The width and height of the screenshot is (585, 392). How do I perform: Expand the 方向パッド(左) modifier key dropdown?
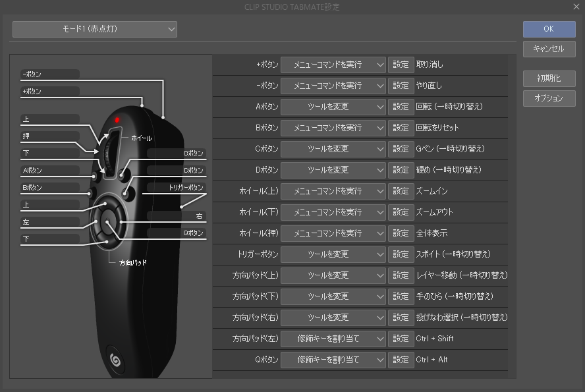click(333, 339)
